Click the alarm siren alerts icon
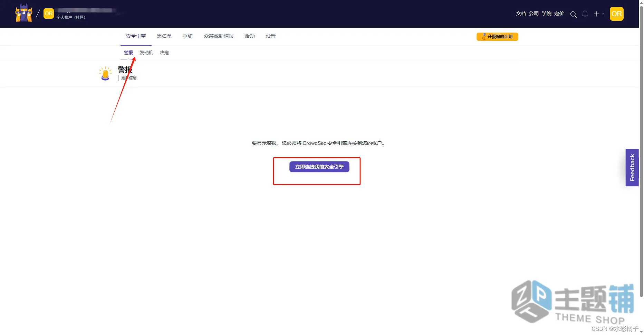Screen dimensions: 644x335 pyautogui.click(x=105, y=74)
